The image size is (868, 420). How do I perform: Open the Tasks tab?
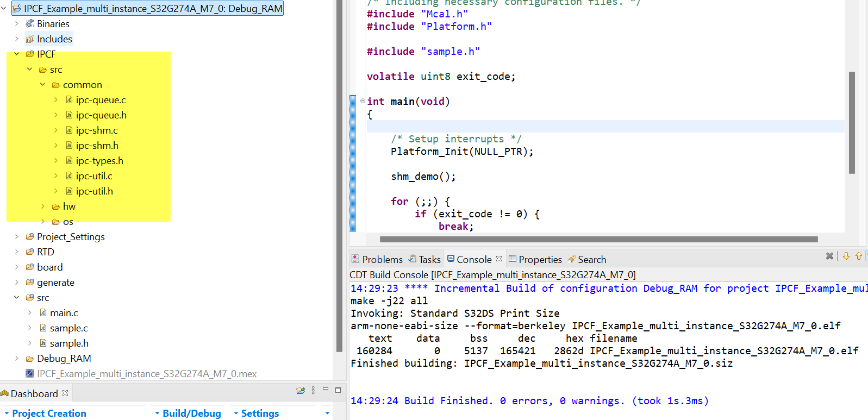(x=424, y=259)
